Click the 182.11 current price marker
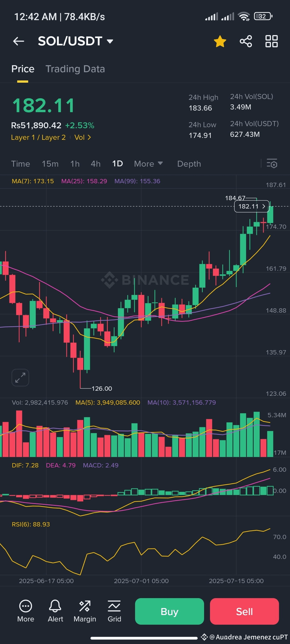 (252, 206)
